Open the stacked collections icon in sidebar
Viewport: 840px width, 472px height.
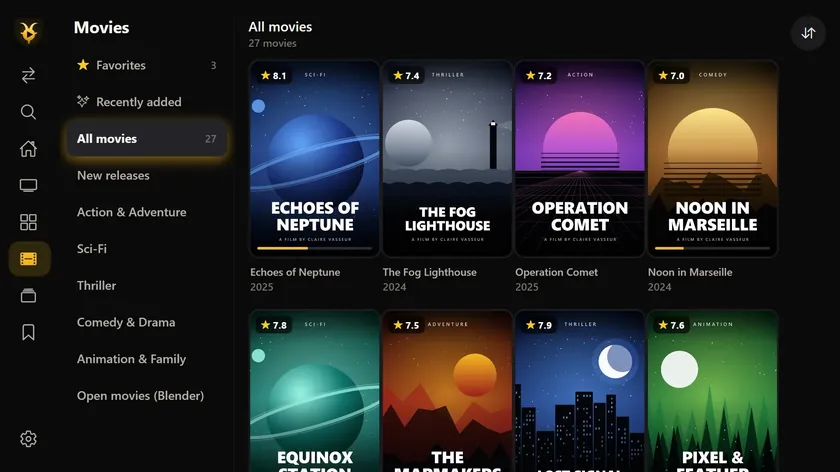(x=28, y=296)
